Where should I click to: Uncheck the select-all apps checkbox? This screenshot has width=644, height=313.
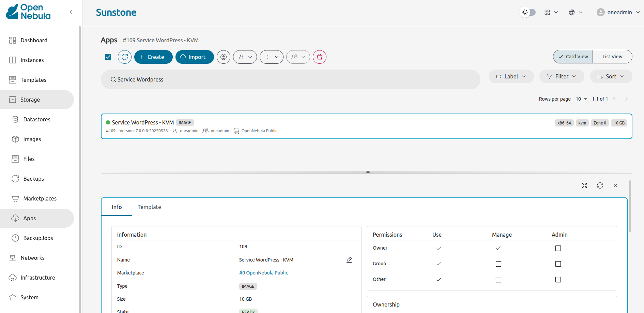pos(108,57)
